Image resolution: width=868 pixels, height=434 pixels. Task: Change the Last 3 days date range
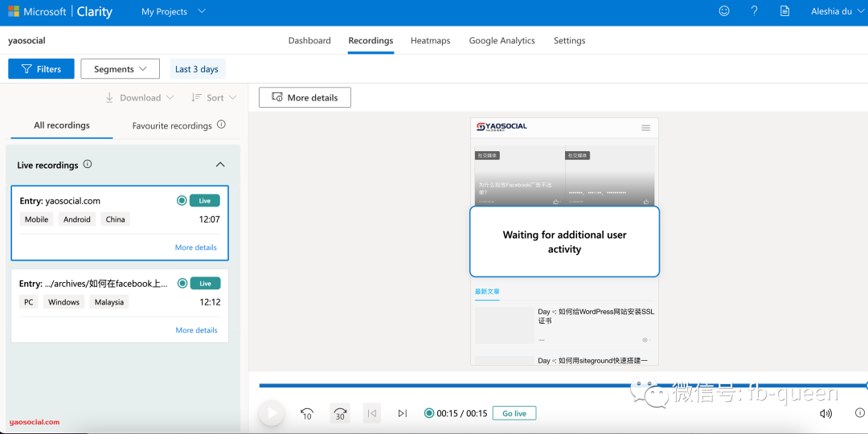point(197,69)
